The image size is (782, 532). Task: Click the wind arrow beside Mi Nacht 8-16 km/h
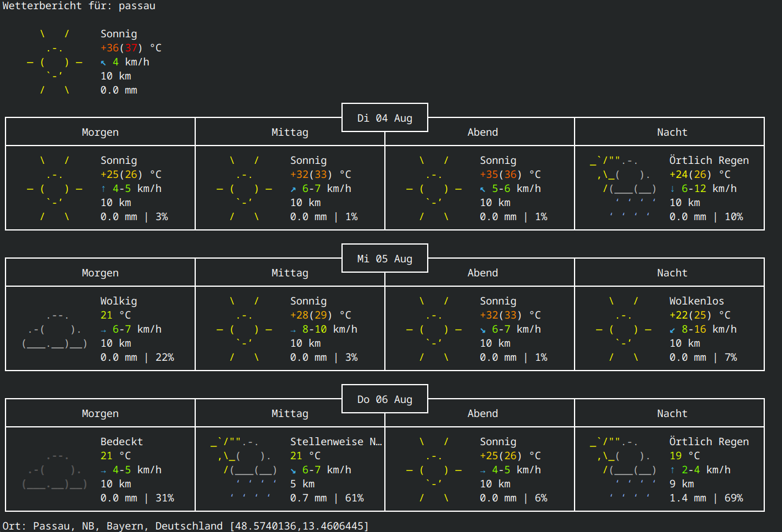coord(672,330)
